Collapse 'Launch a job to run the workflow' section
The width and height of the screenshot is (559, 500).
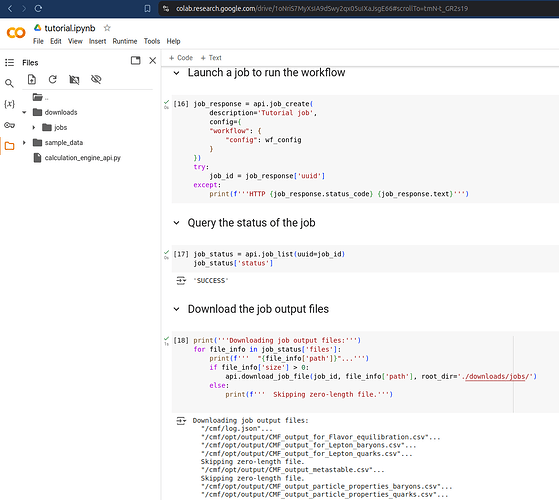point(176,73)
